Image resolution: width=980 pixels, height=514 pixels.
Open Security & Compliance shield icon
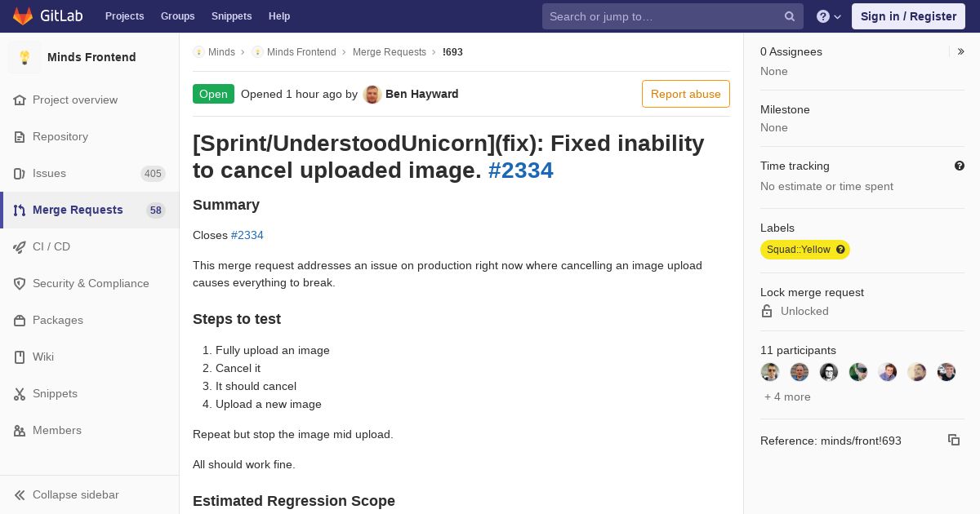[20, 283]
